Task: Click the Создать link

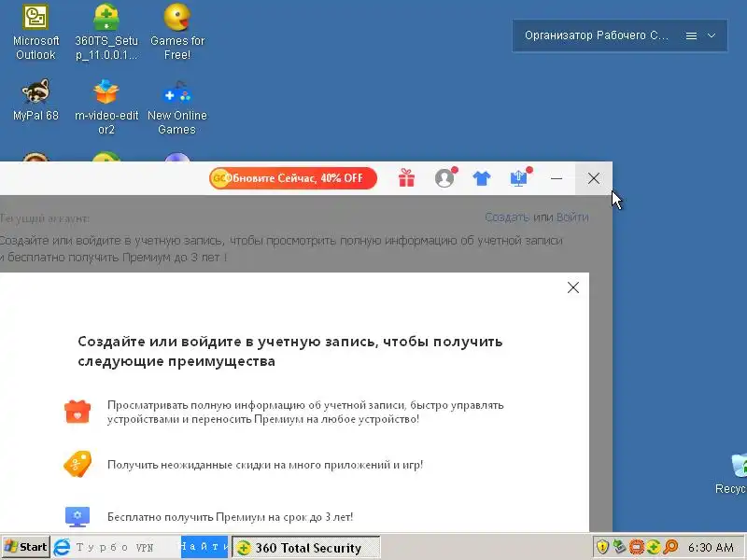Action: pyautogui.click(x=507, y=217)
